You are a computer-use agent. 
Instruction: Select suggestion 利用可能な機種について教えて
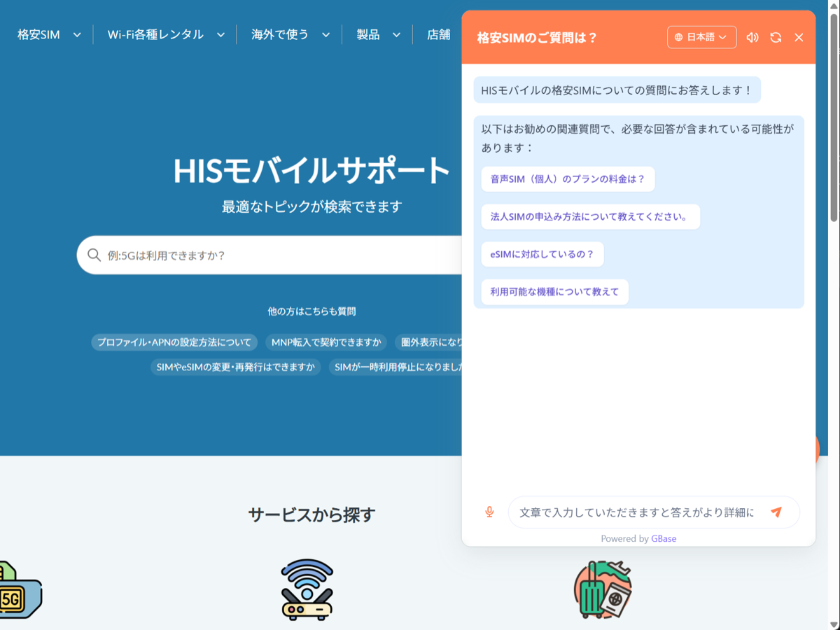pos(554,292)
